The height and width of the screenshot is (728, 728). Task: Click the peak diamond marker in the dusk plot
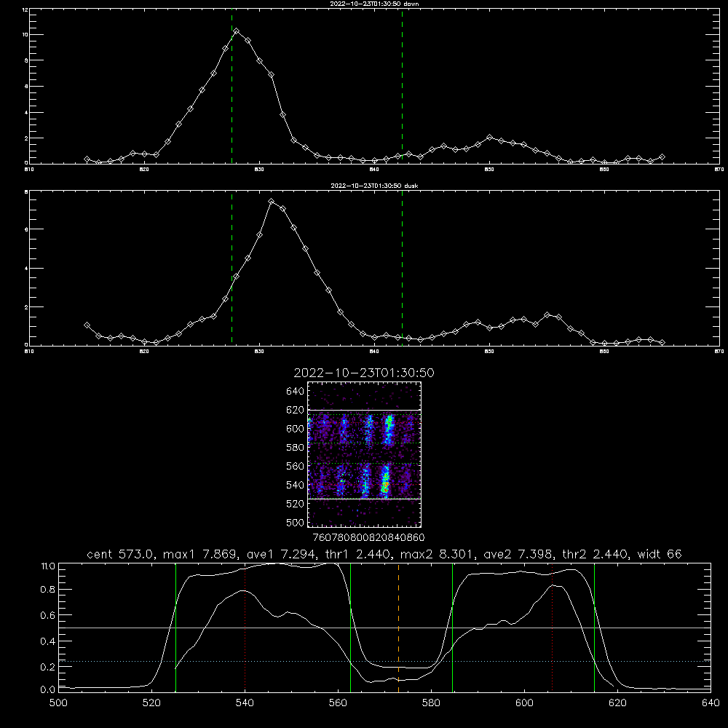click(272, 202)
